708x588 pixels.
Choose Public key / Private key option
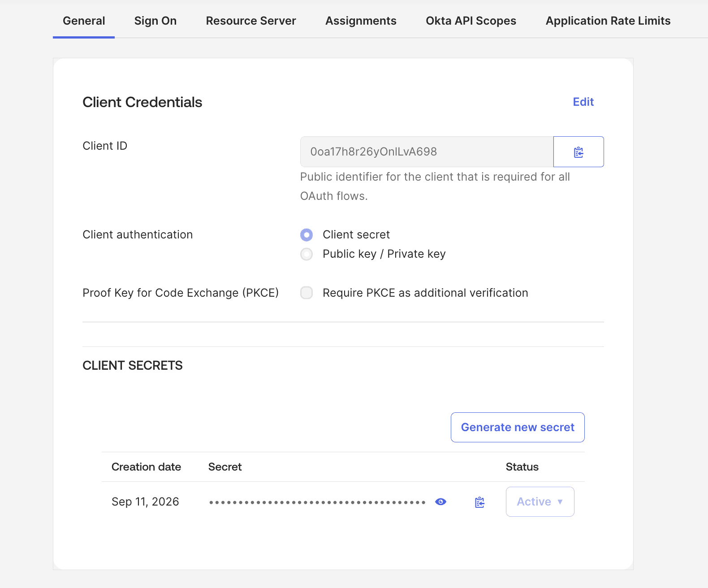click(307, 254)
